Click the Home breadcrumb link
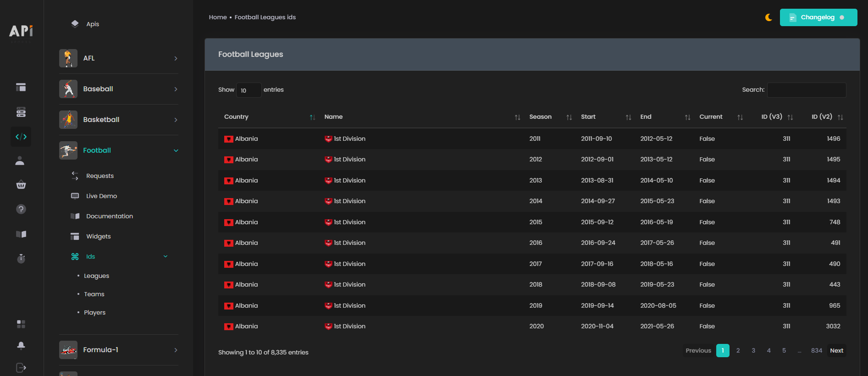Screen dimensions: 868x376 (218, 17)
